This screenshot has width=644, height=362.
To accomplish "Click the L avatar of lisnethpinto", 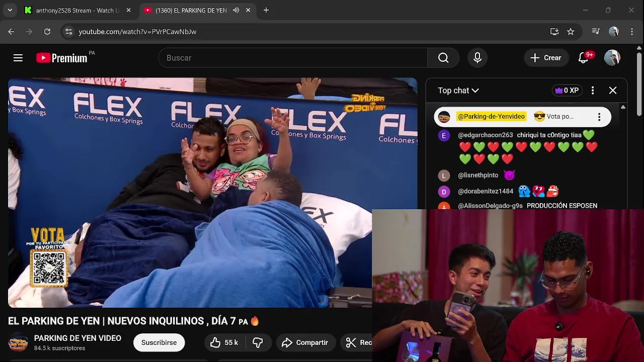I will tap(444, 175).
